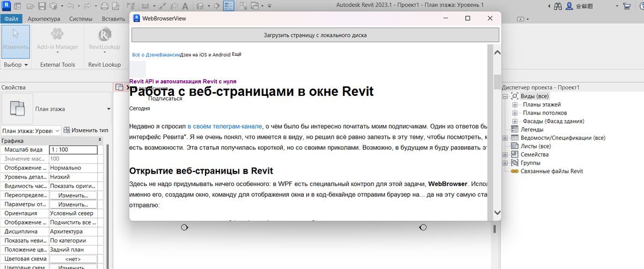This screenshot has height=269, width=644.
Task: Collapse the Графика properties group
Action: [99, 140]
